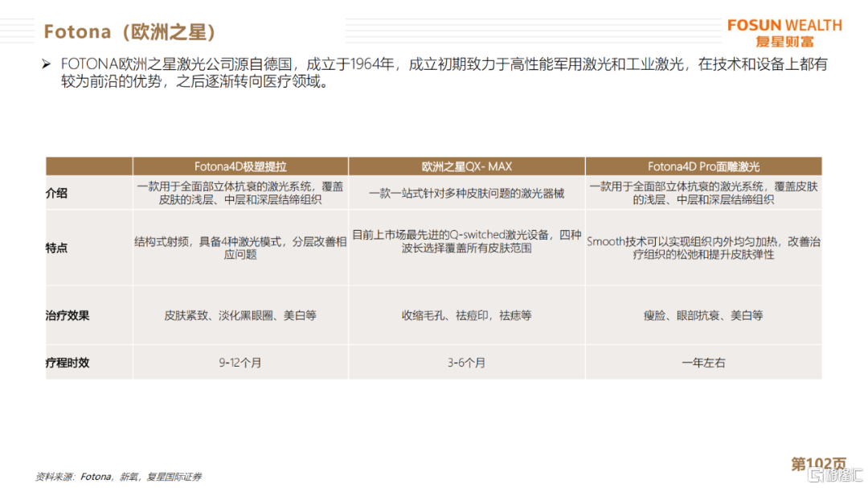This screenshot has width=868, height=488.
Task: Click cell beginning "Smooth技术可以实现组织"
Action: click(x=703, y=248)
